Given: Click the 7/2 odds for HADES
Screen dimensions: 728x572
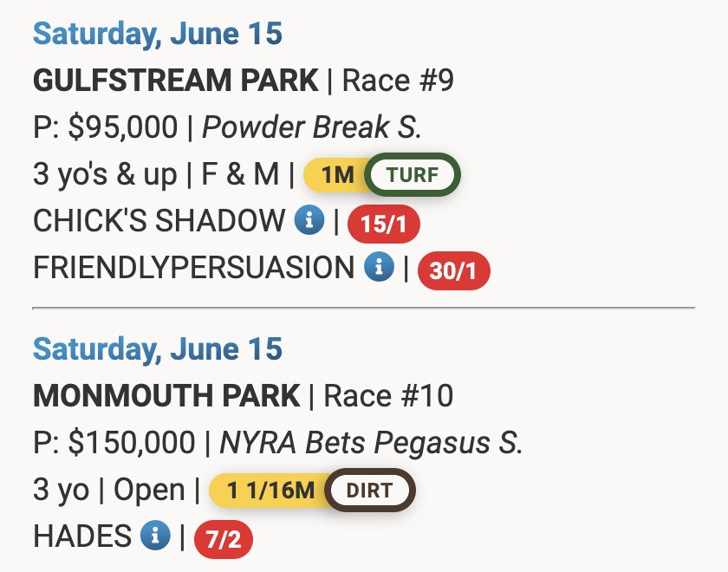Looking at the screenshot, I should (223, 541).
